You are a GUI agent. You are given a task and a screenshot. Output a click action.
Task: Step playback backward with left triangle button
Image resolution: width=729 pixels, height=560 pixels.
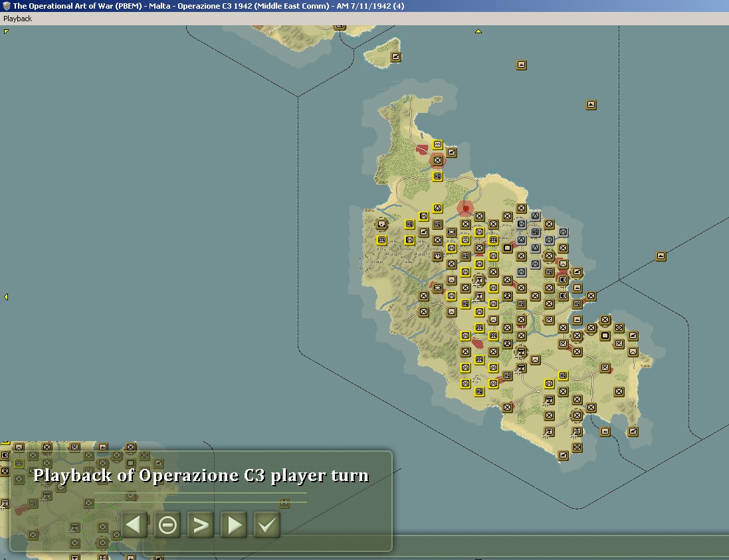point(134,525)
